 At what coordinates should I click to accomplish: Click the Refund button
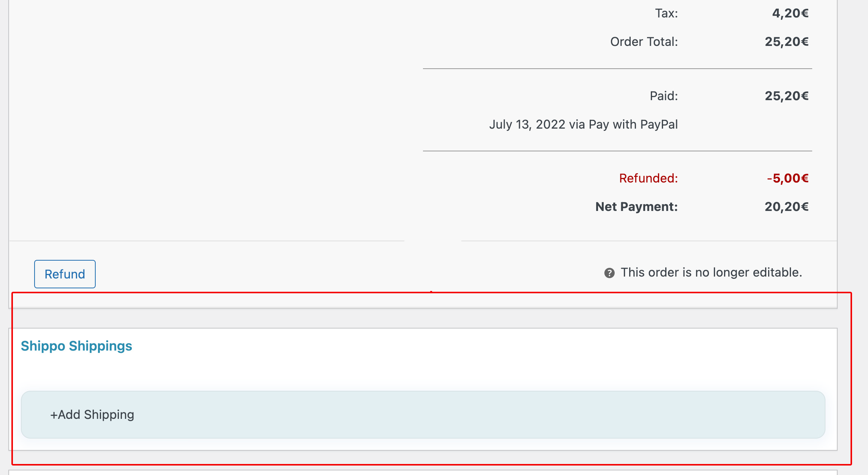tap(64, 274)
